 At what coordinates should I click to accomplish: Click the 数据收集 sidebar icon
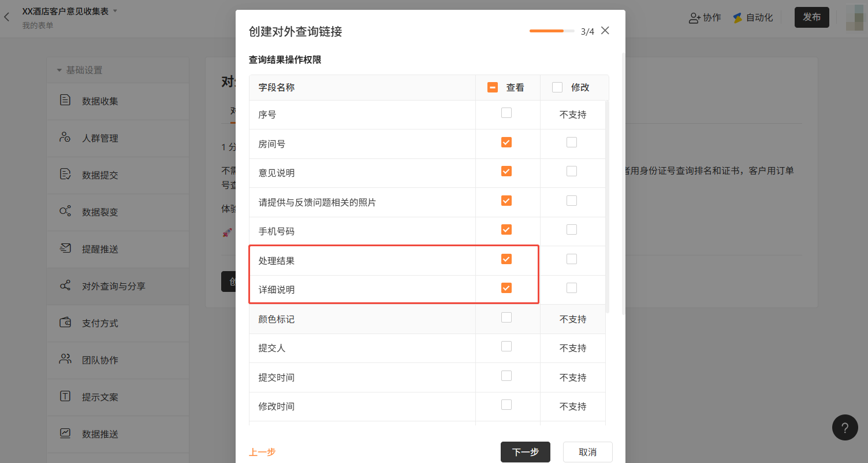[x=65, y=101]
